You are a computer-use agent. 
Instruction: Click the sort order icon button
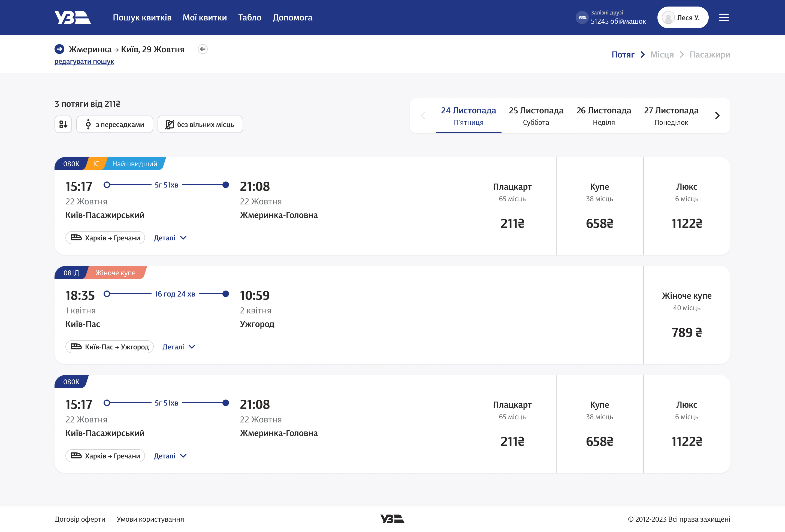pos(63,124)
